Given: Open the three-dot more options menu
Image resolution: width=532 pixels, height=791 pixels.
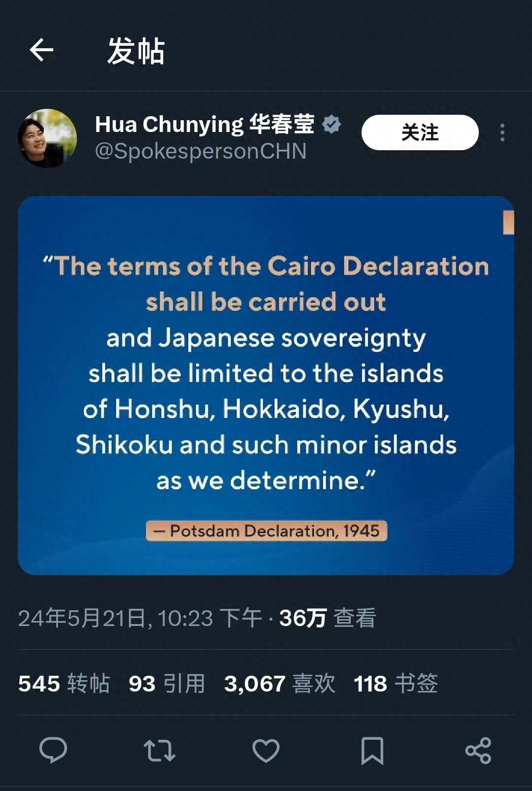Looking at the screenshot, I should click(x=502, y=132).
